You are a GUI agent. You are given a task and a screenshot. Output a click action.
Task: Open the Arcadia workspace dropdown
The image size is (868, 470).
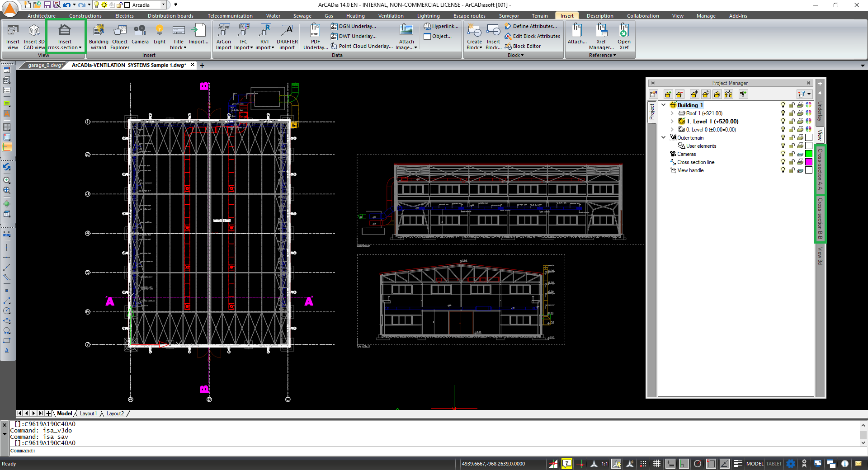click(163, 5)
